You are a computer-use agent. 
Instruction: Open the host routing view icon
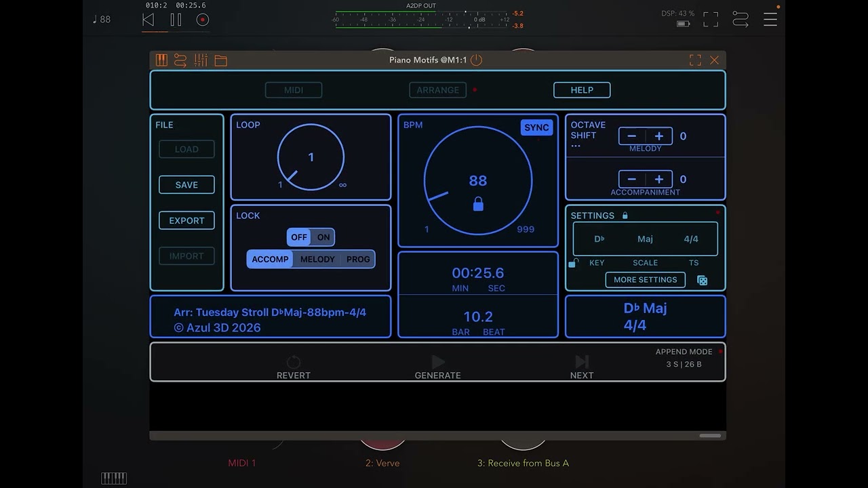(x=741, y=20)
